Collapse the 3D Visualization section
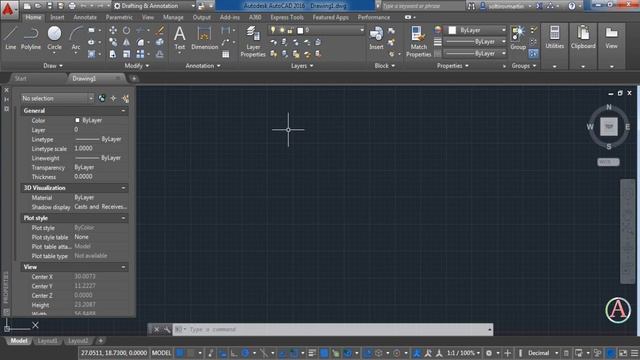Image resolution: width=640 pixels, height=360 pixels. [x=123, y=188]
